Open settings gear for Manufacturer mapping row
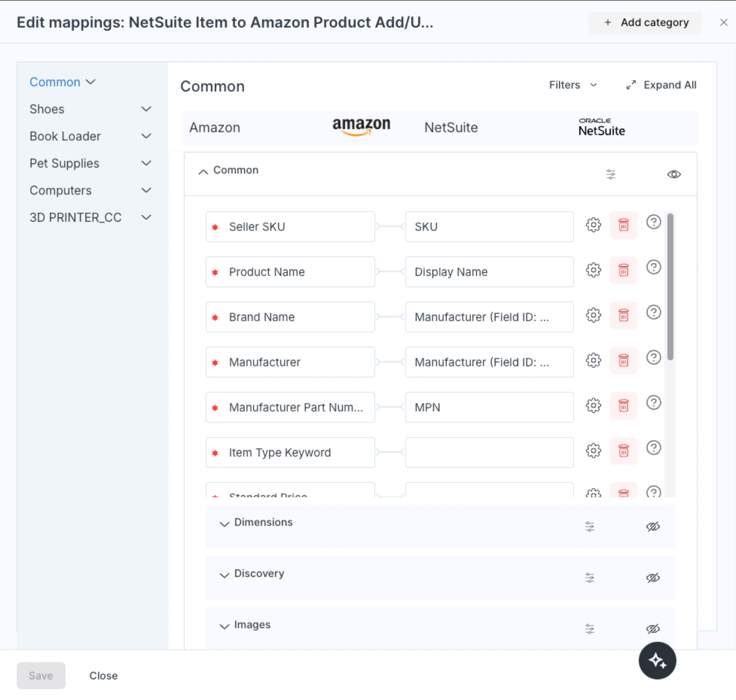The width and height of the screenshot is (736, 700). [x=593, y=360]
